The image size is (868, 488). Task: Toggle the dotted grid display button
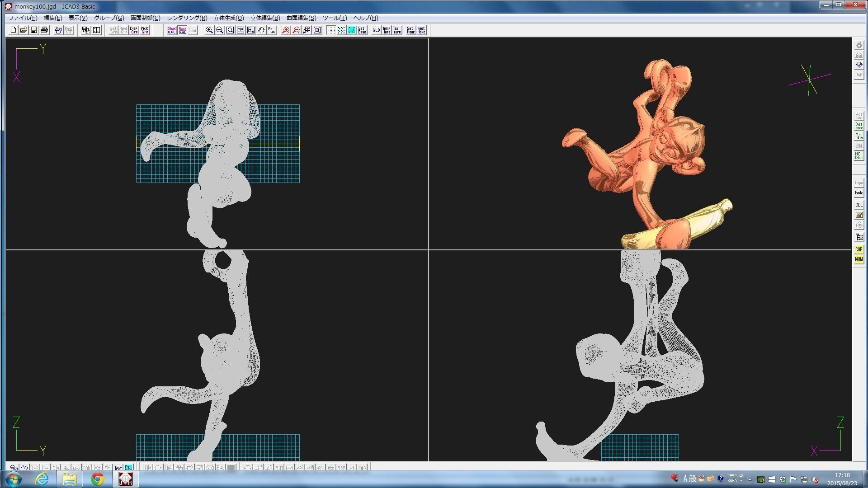[331, 30]
